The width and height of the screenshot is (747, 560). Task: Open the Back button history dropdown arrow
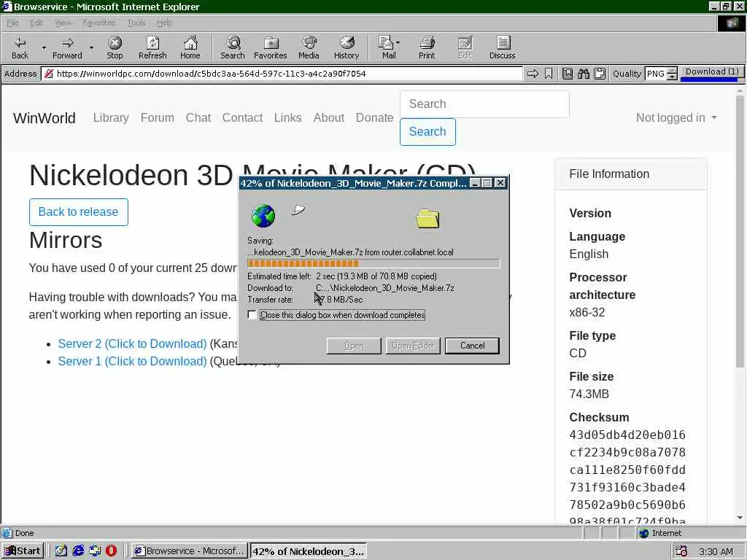point(44,47)
